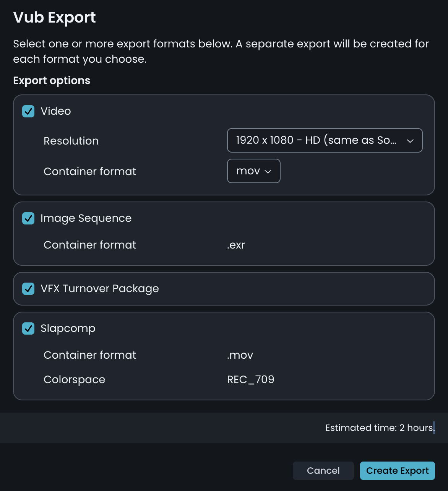
Task: Click the .mov Slapcomp container value
Action: tap(240, 355)
